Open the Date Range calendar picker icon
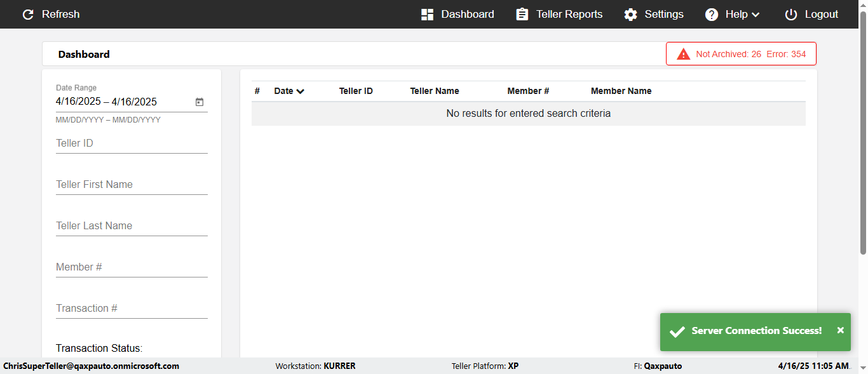Image resolution: width=868 pixels, height=374 pixels. (200, 102)
